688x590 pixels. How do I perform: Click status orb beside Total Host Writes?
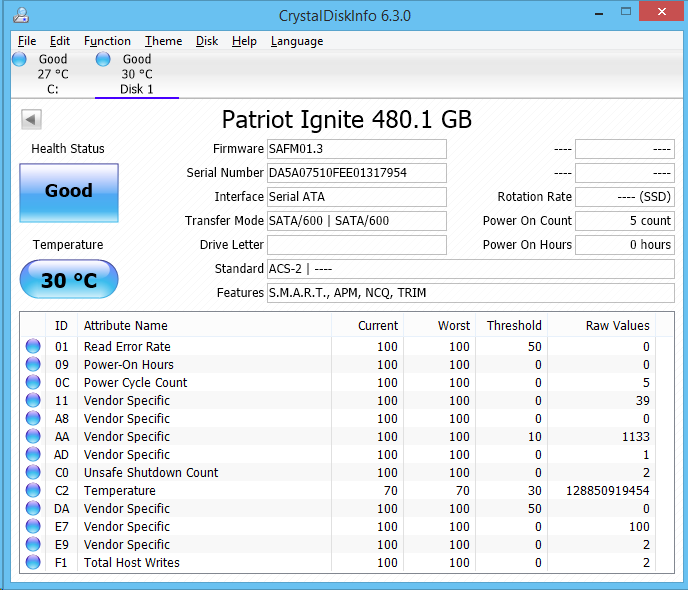click(33, 563)
